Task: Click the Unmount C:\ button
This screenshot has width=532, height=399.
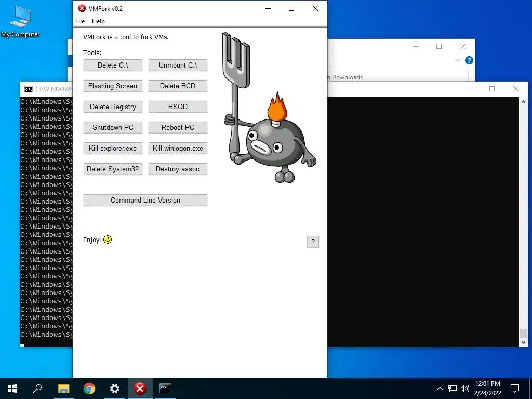Action: click(178, 65)
